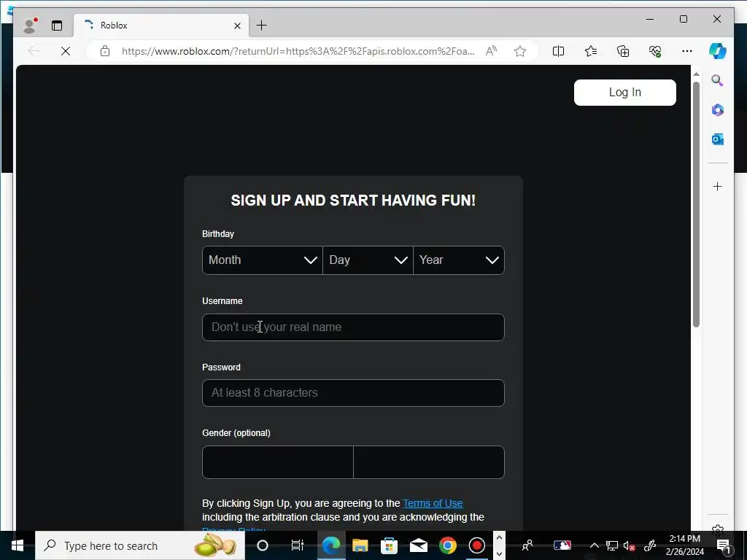Open the Favorites list
747x560 pixels.
pyautogui.click(x=591, y=51)
